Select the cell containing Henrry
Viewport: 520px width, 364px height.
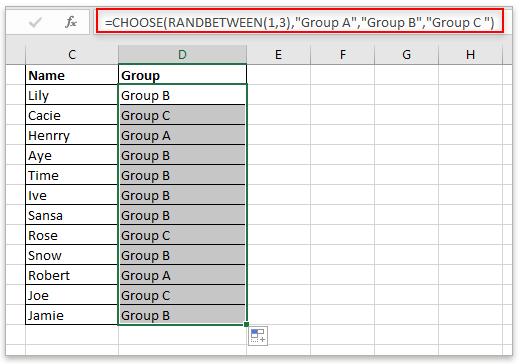click(x=72, y=135)
